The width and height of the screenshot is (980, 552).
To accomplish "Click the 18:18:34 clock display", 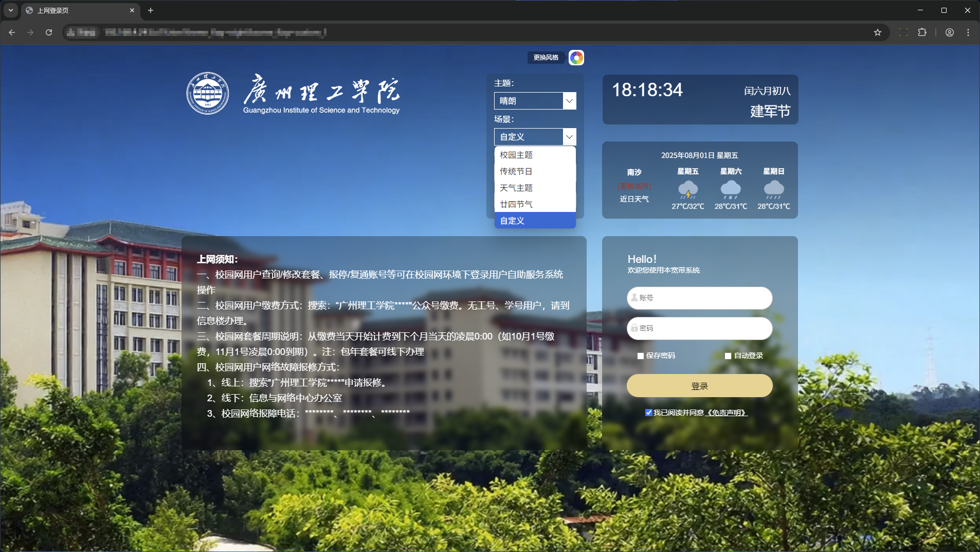I will (647, 90).
